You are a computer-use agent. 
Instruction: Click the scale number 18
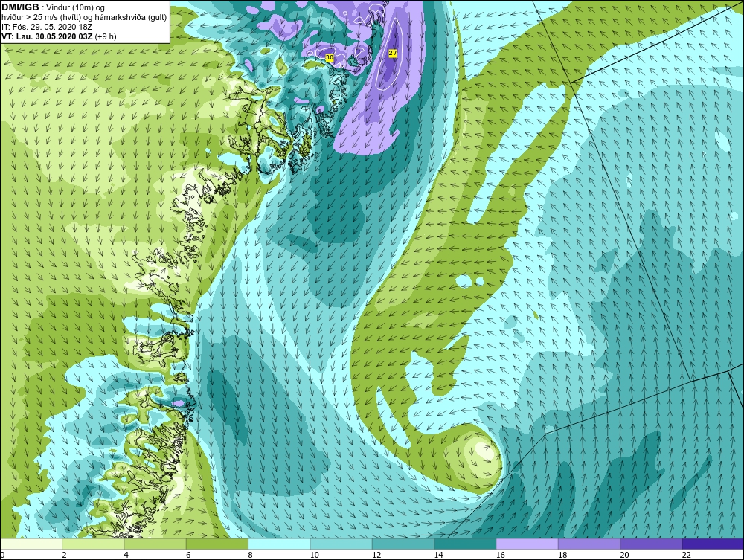pyautogui.click(x=562, y=555)
